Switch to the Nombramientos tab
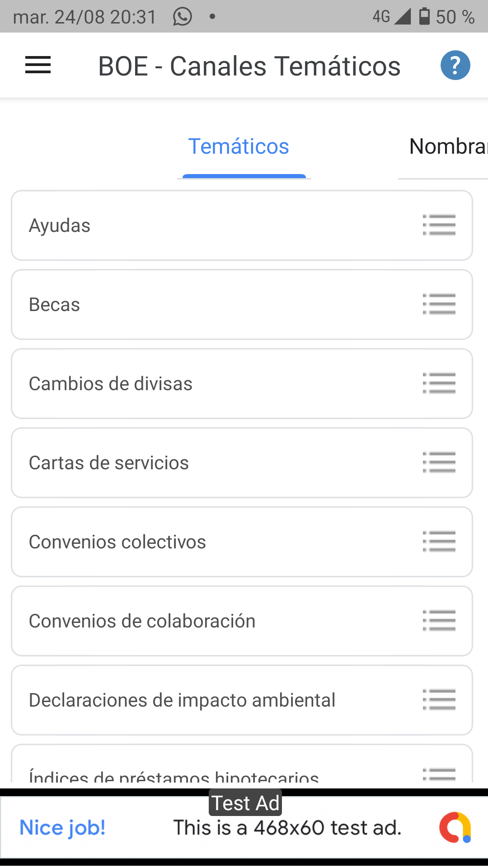This screenshot has height=868, width=488. coord(447,146)
